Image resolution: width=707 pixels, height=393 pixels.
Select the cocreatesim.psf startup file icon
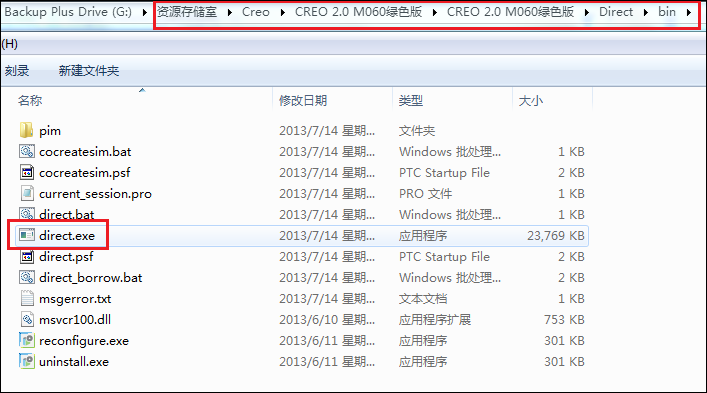coord(27,172)
